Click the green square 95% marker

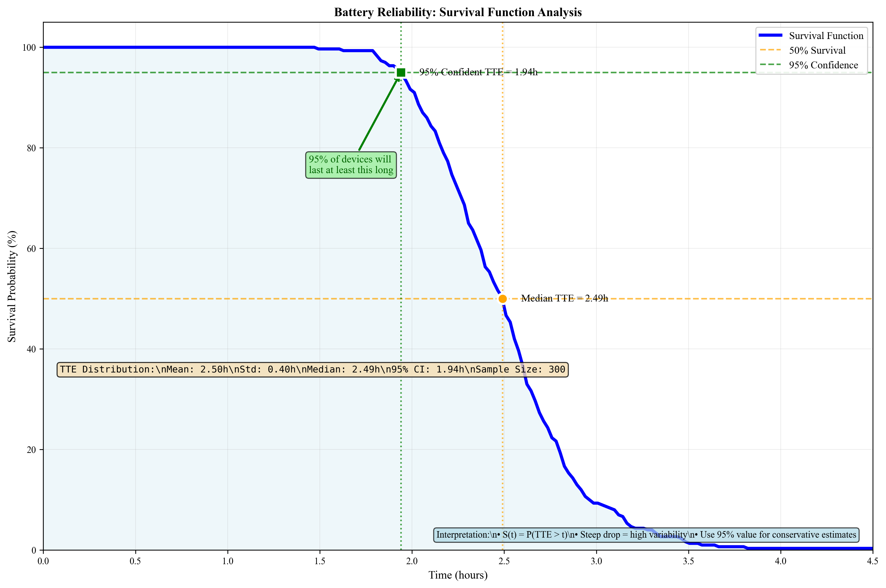pos(401,72)
